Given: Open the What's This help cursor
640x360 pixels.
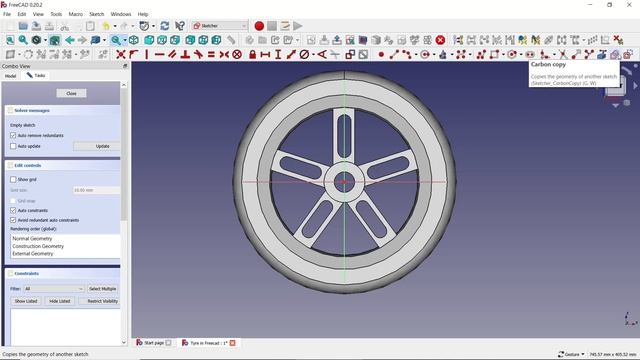Looking at the screenshot, I should 180,26.
